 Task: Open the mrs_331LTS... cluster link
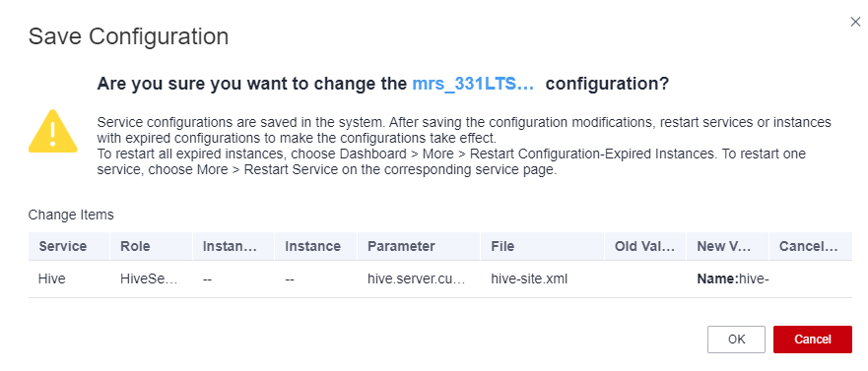click(473, 84)
